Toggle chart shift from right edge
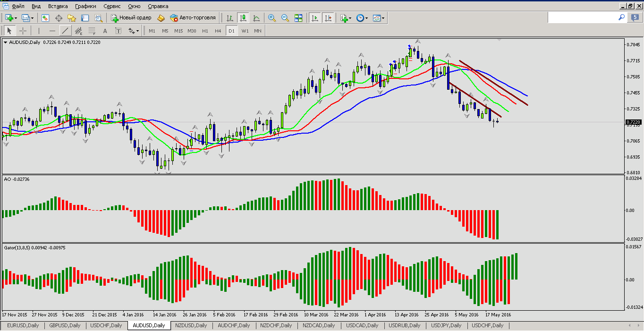 click(x=328, y=18)
